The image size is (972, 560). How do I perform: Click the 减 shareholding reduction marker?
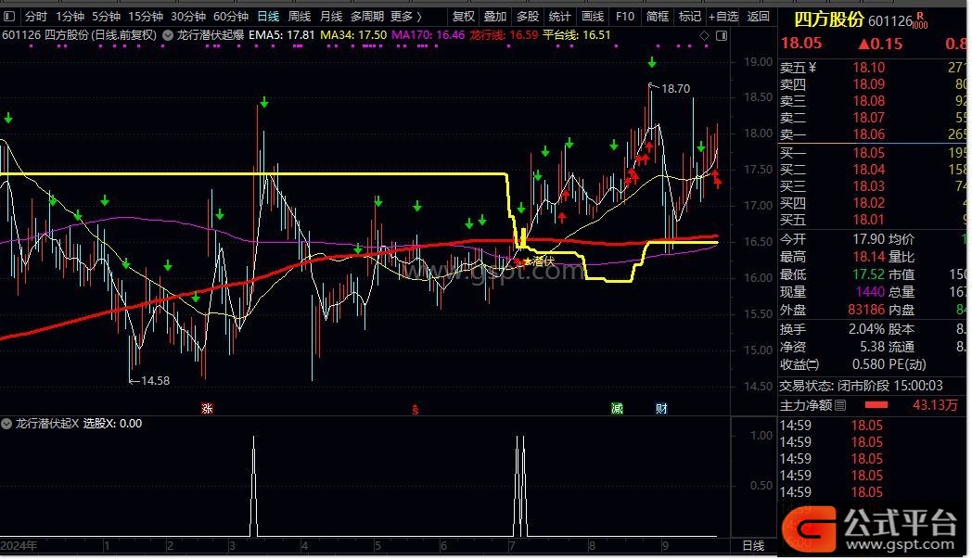pos(617,408)
